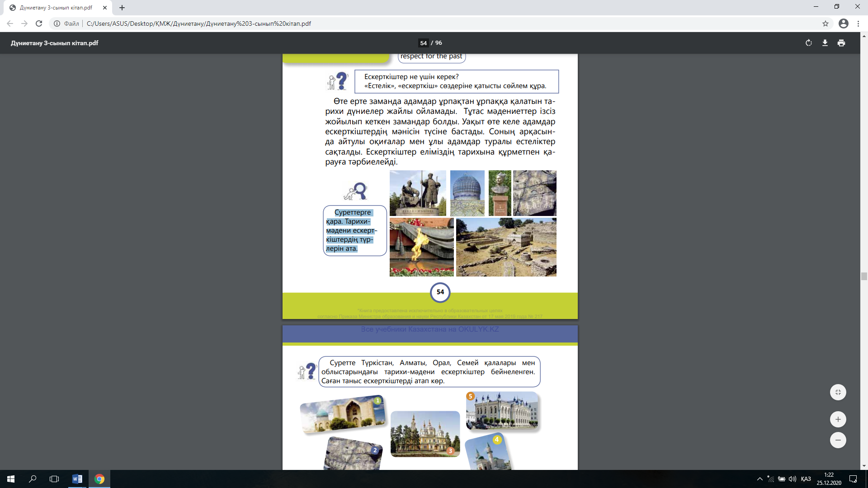Bookmark this page with the star icon

(x=826, y=23)
